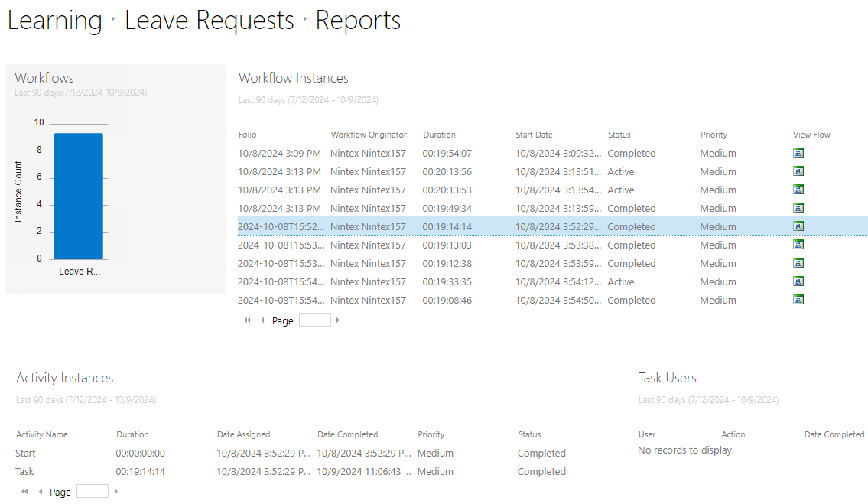Sort Workflow Instances by Duration column

point(440,135)
